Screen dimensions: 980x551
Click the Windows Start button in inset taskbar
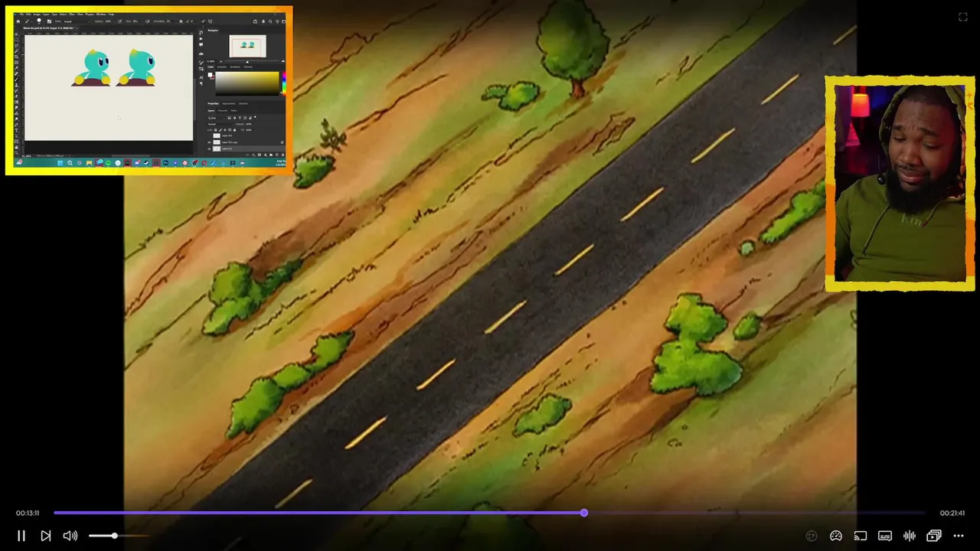click(60, 163)
